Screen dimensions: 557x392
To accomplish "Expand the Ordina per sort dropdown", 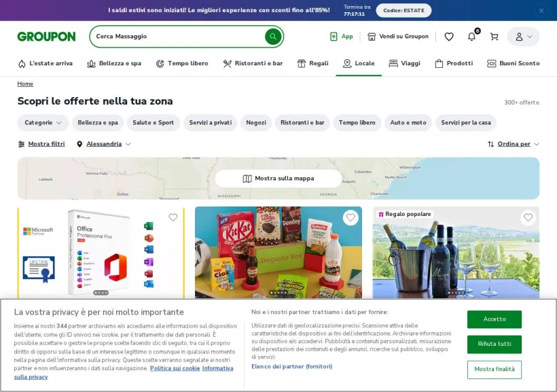I will coord(514,144).
